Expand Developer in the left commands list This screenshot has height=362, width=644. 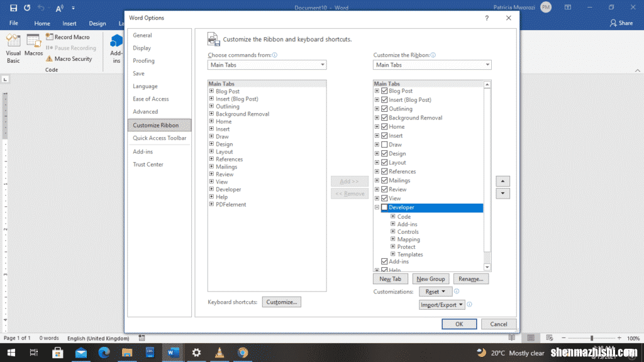point(211,189)
